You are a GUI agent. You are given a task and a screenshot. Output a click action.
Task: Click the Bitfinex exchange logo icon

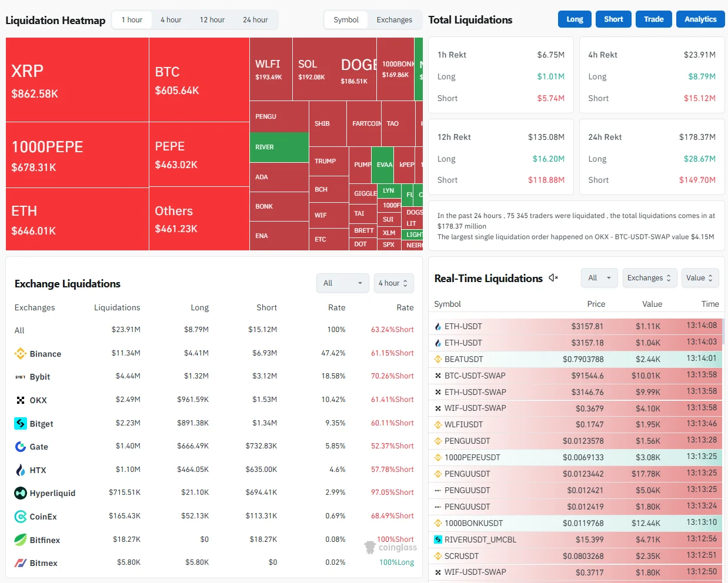[x=21, y=540]
